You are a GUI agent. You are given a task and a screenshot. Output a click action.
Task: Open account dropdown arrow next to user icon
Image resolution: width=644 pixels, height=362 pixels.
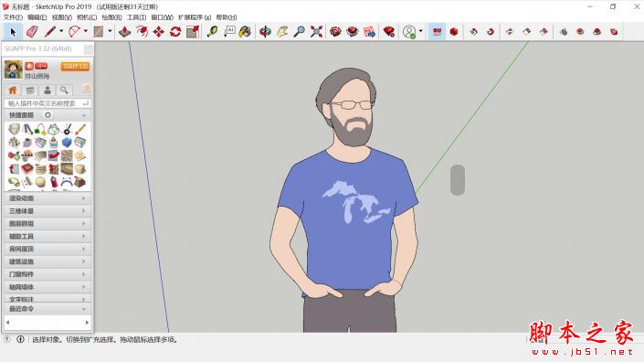[420, 31]
